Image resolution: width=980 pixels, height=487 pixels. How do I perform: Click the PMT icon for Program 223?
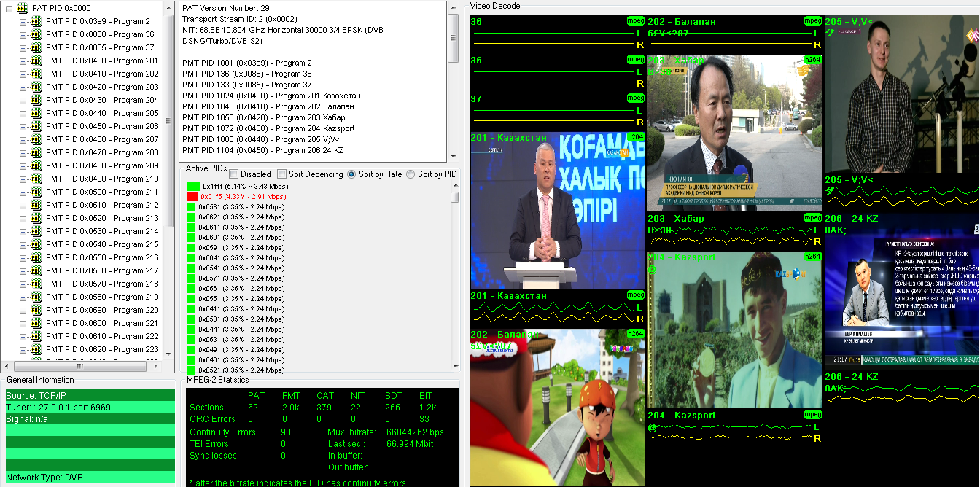(x=36, y=349)
